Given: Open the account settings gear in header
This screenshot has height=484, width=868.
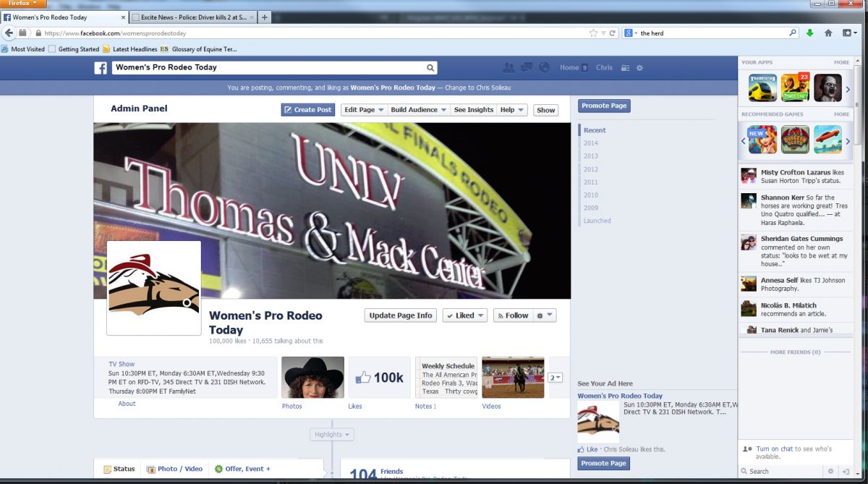Looking at the screenshot, I should [x=639, y=68].
